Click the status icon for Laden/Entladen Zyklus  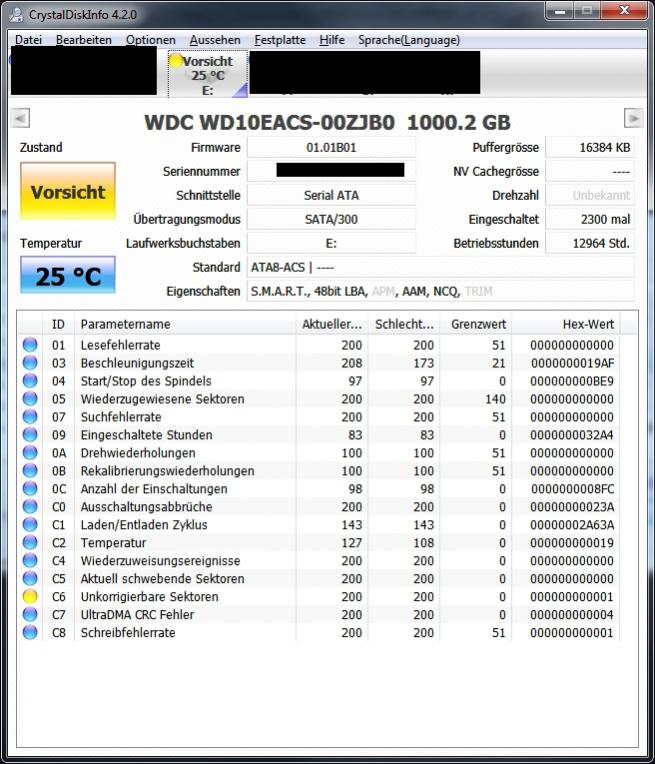pyautogui.click(x=30, y=525)
